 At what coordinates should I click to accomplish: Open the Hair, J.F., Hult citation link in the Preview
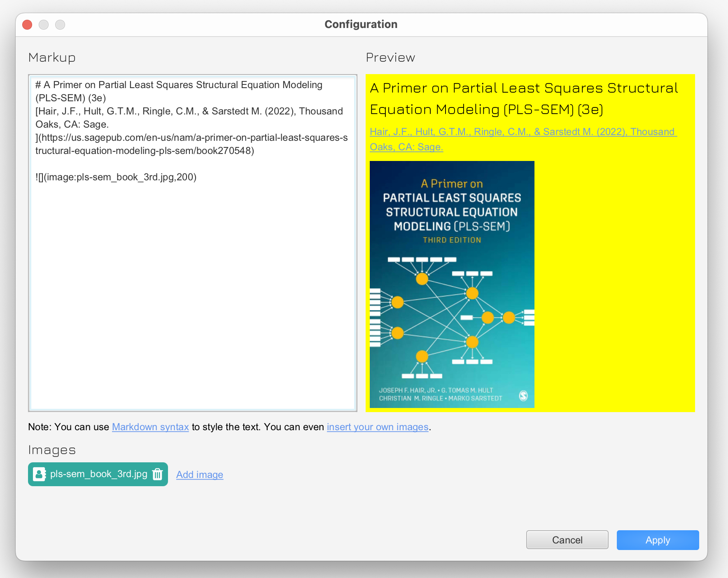(x=523, y=139)
